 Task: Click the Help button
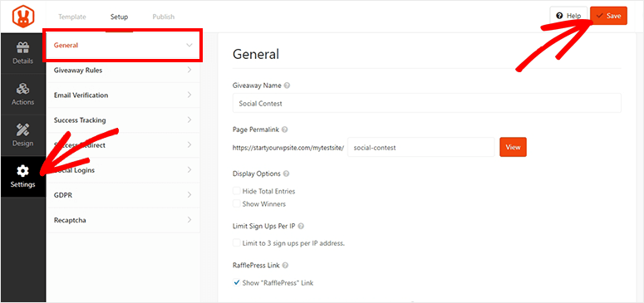(x=568, y=16)
